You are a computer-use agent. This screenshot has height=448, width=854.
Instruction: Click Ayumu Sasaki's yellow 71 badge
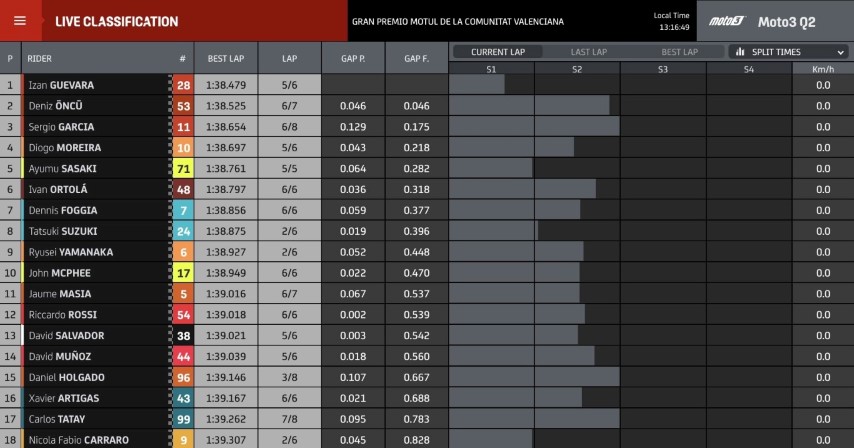[183, 169]
